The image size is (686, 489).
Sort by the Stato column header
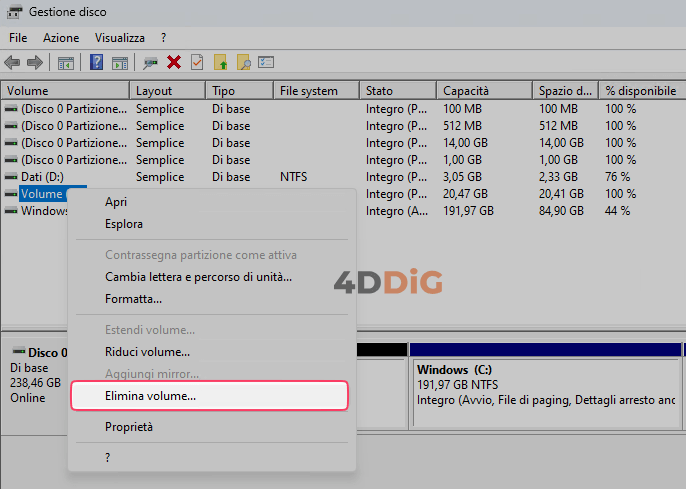point(398,91)
